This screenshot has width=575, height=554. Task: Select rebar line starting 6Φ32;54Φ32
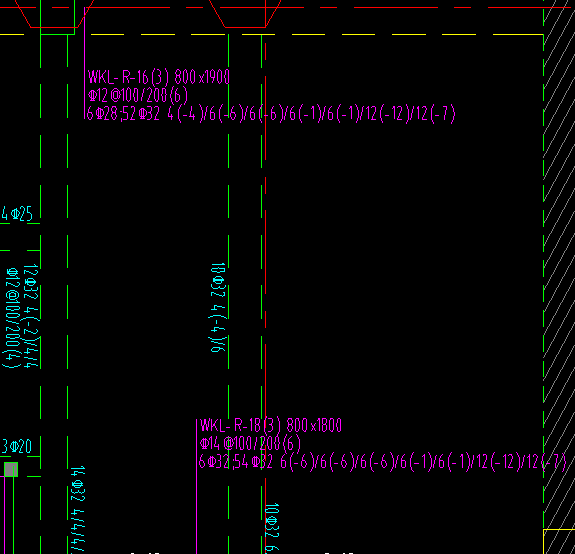pyautogui.click(x=383, y=462)
